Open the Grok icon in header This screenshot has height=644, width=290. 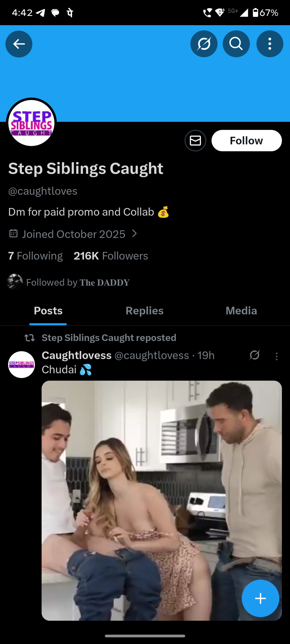[204, 44]
